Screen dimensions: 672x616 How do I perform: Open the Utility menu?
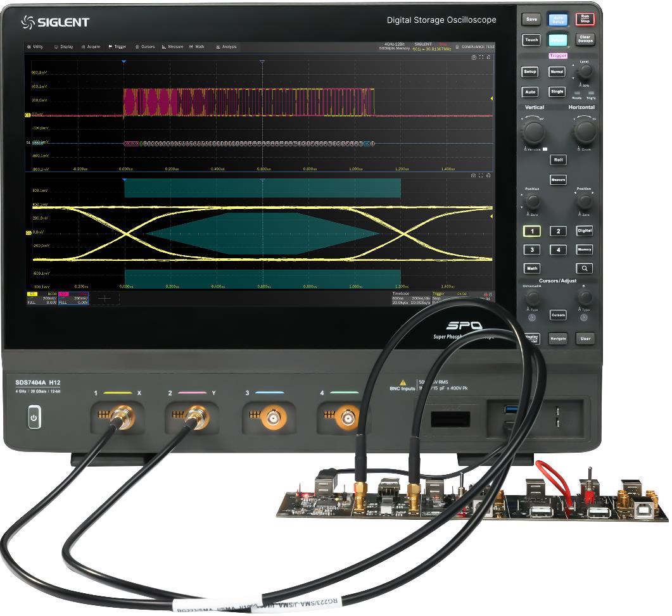pyautogui.click(x=35, y=47)
